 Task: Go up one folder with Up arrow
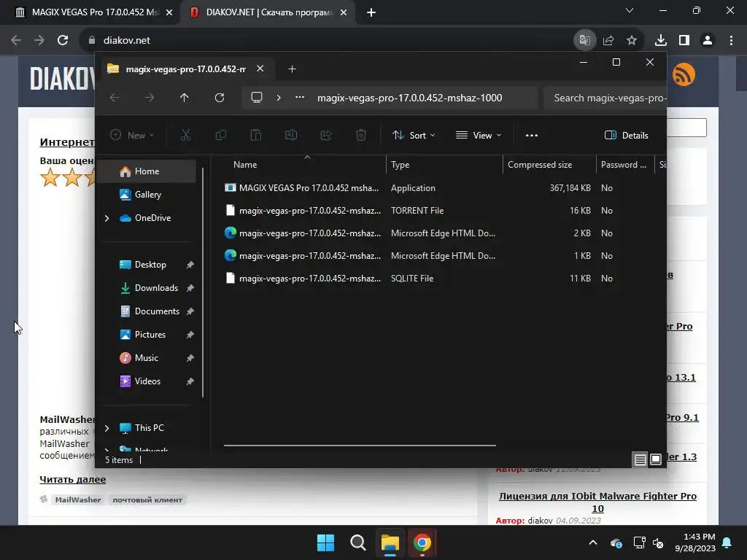pyautogui.click(x=185, y=98)
